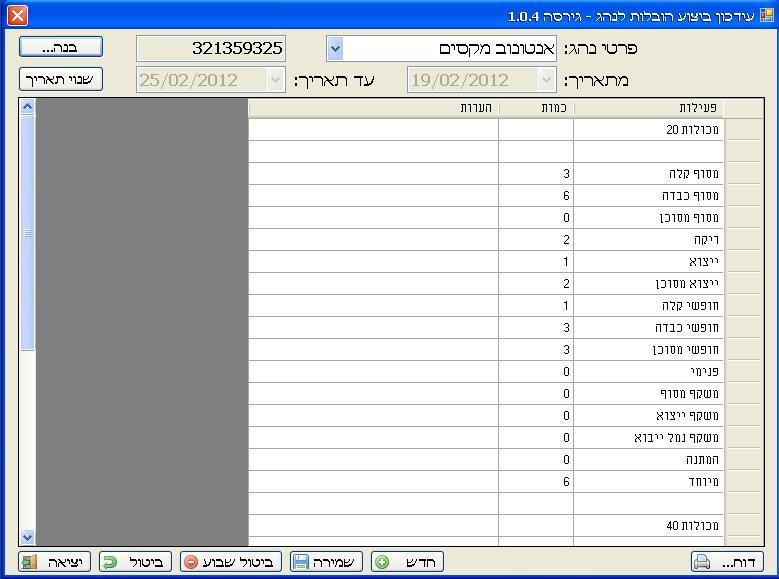Click quantity cell of מיוחד

click(x=536, y=482)
